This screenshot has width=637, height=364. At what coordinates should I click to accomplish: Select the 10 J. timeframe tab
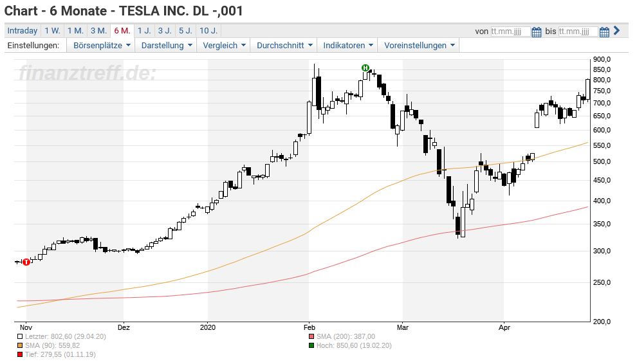pos(208,31)
